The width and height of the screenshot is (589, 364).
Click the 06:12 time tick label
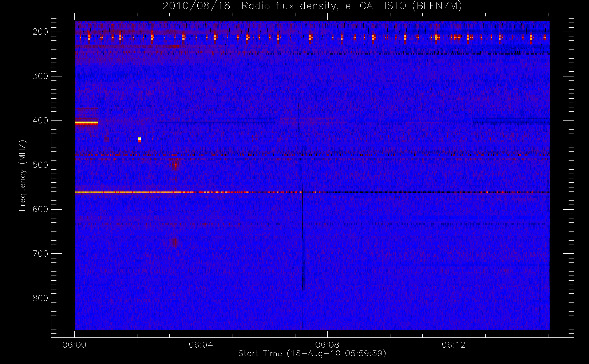click(454, 345)
